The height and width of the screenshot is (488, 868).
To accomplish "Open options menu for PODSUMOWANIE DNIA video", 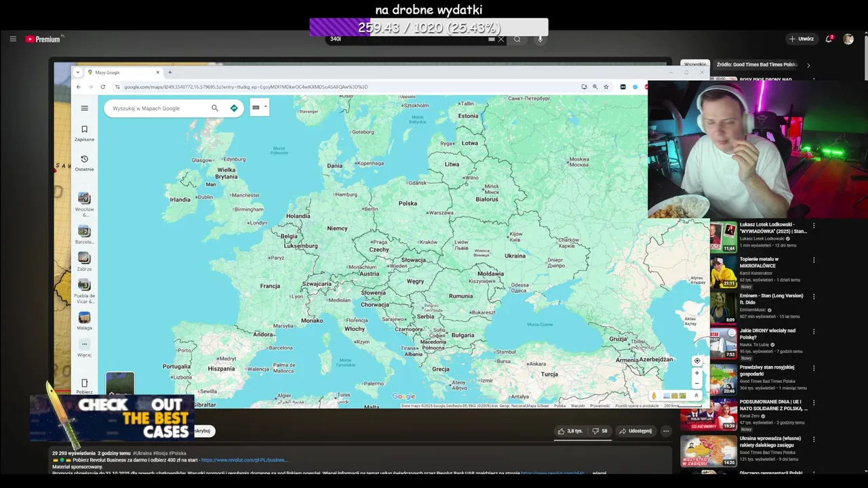I will coord(814,403).
